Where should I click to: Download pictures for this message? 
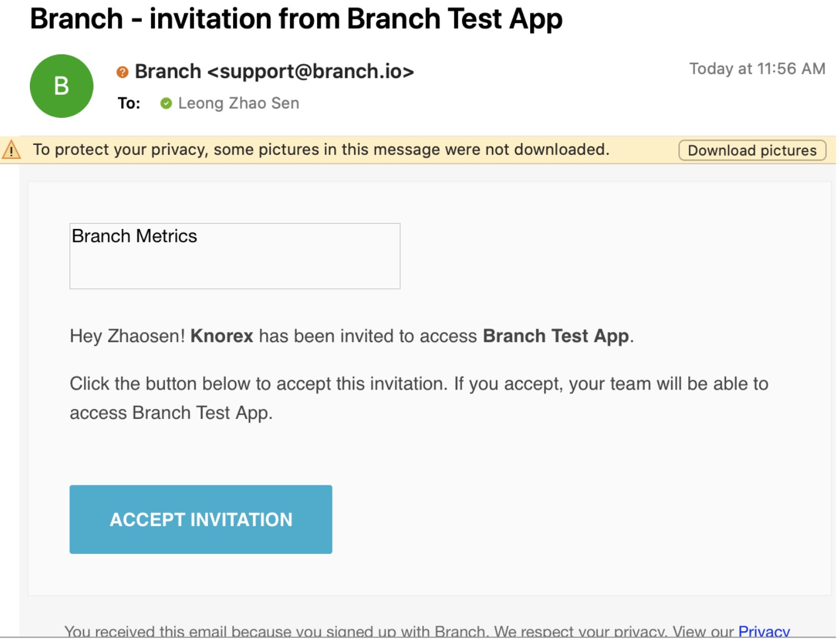click(752, 151)
